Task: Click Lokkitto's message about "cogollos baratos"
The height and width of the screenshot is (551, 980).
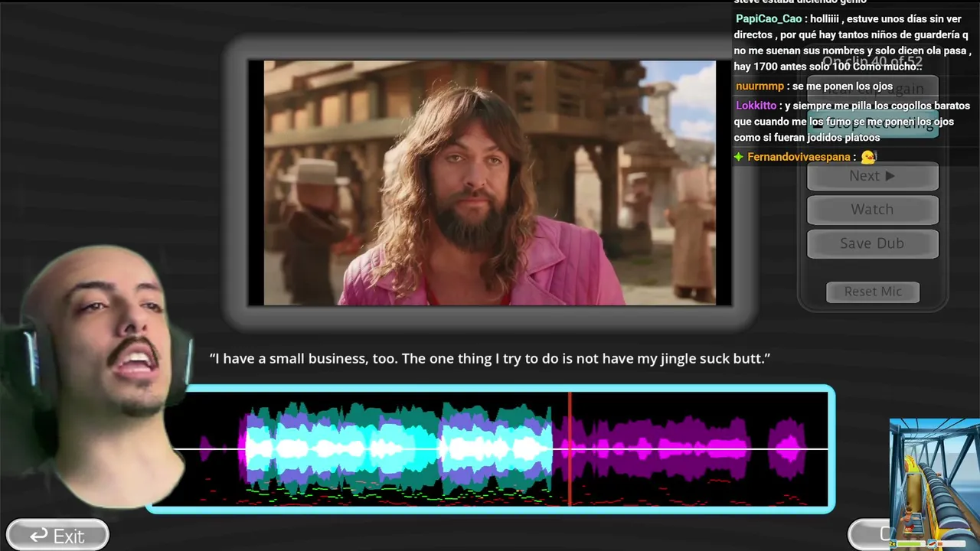Action: 852,122
